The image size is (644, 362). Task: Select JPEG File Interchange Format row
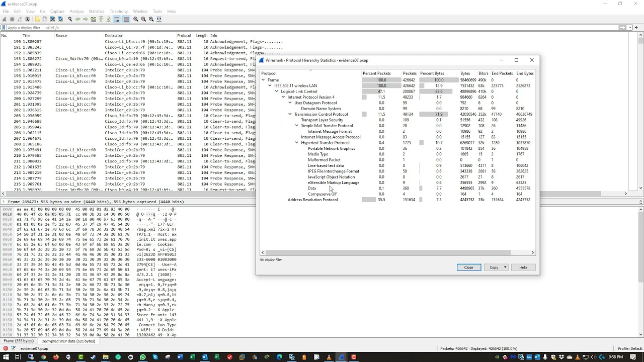[397, 171]
